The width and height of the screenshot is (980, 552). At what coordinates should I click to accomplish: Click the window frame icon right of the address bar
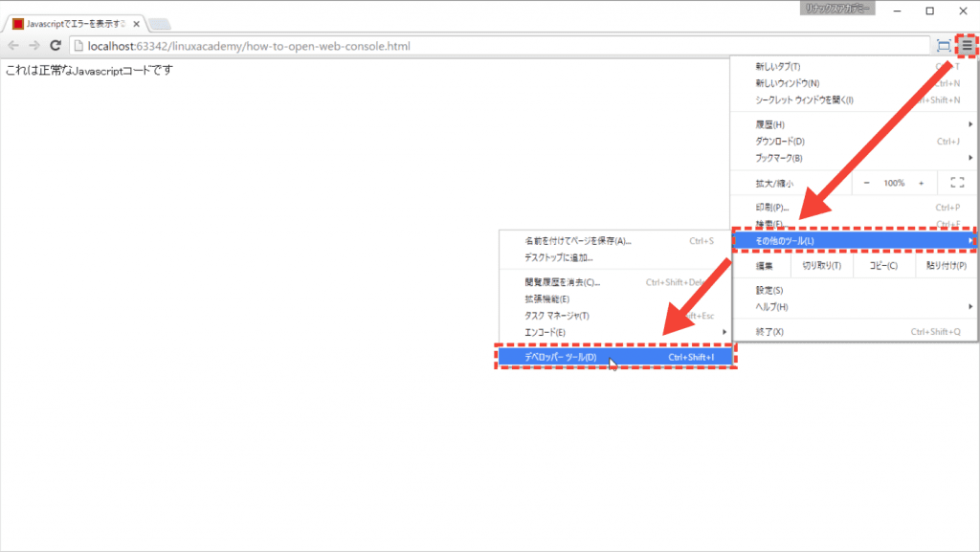coord(943,45)
